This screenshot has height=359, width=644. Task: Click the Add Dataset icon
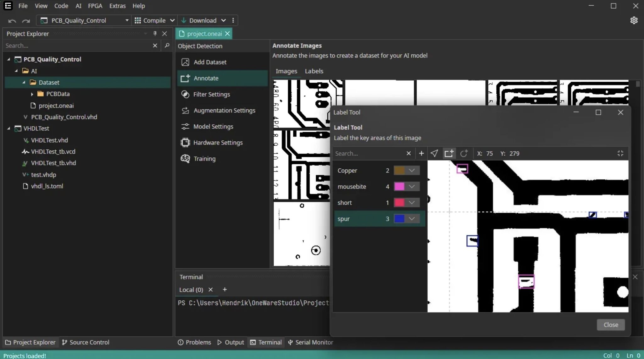pyautogui.click(x=185, y=62)
